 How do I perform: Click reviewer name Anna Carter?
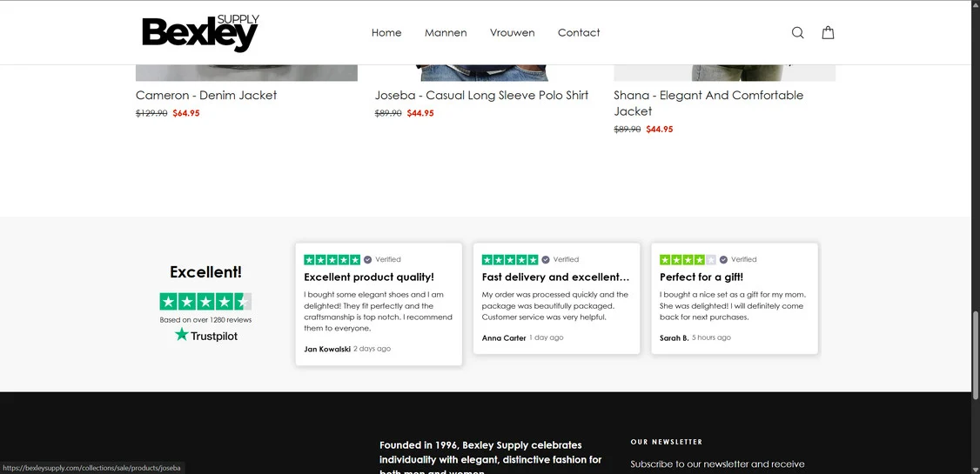pos(504,337)
